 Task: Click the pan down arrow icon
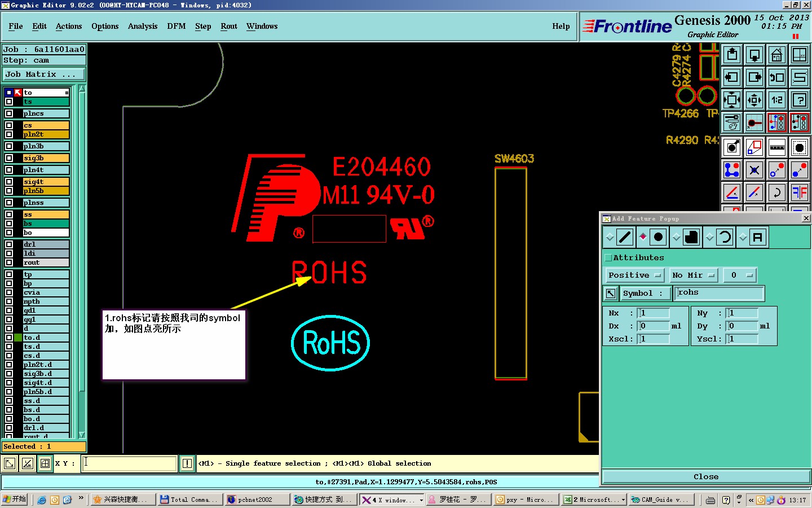tap(754, 55)
